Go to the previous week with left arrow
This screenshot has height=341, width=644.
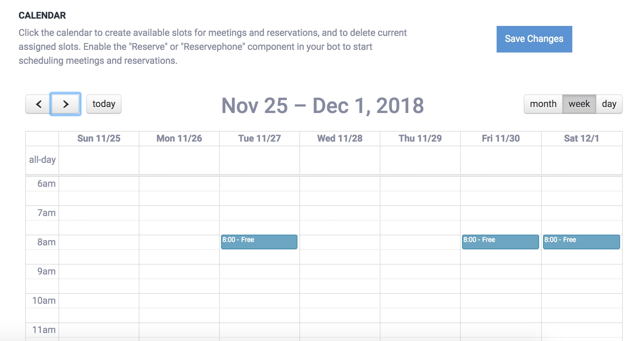coord(38,104)
